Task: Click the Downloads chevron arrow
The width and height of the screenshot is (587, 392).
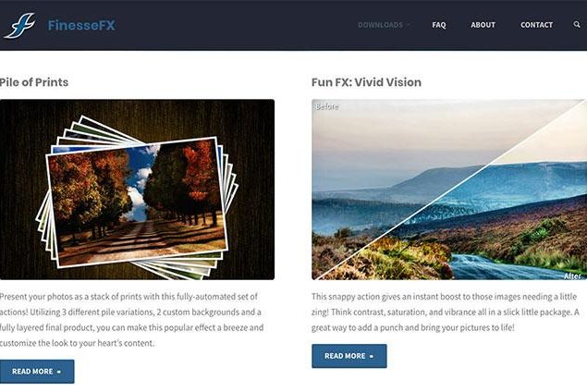Action: (409, 25)
